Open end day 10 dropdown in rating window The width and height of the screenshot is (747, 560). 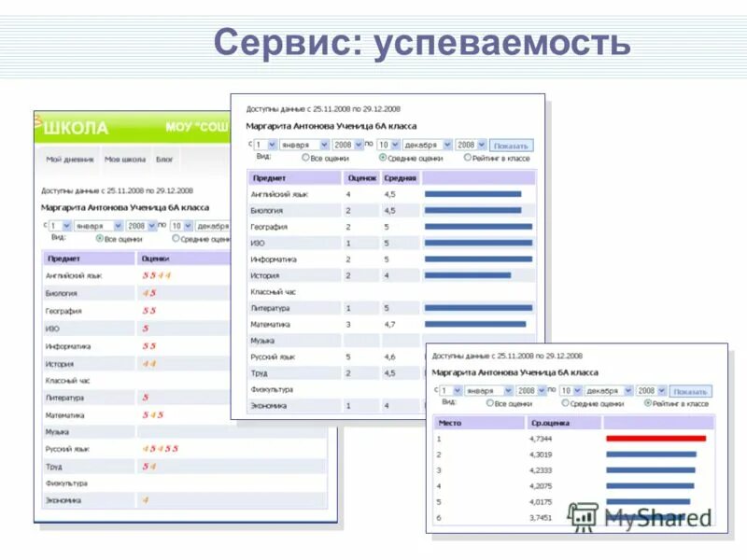[571, 390]
